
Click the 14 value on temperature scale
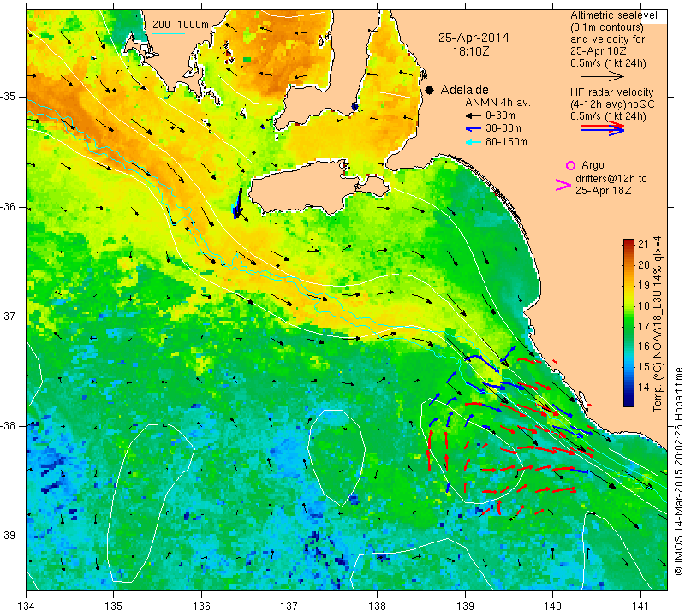[644, 388]
